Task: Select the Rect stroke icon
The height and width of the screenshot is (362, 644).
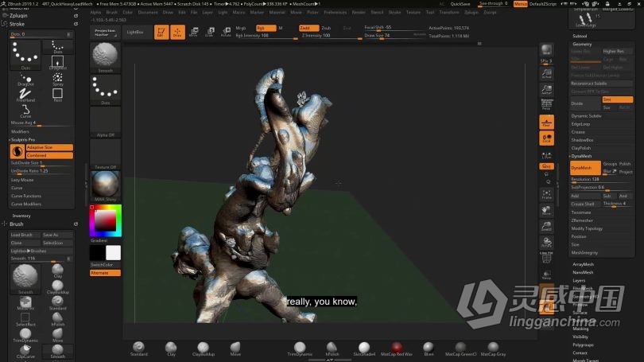Action: click(x=57, y=95)
